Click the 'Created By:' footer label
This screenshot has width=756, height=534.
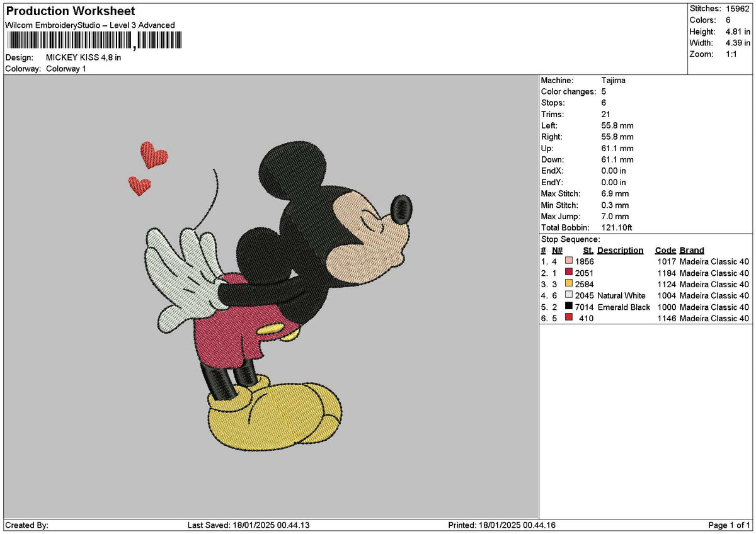point(26,525)
